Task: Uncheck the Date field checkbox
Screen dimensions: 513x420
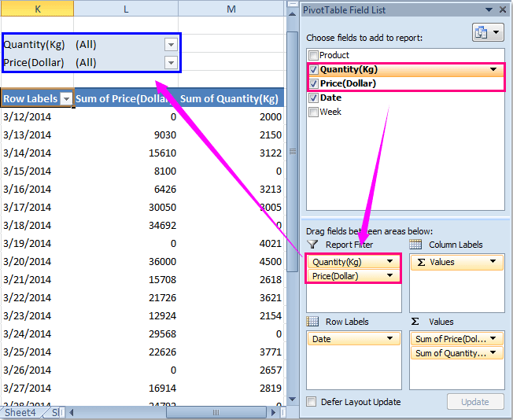Action: coord(314,98)
